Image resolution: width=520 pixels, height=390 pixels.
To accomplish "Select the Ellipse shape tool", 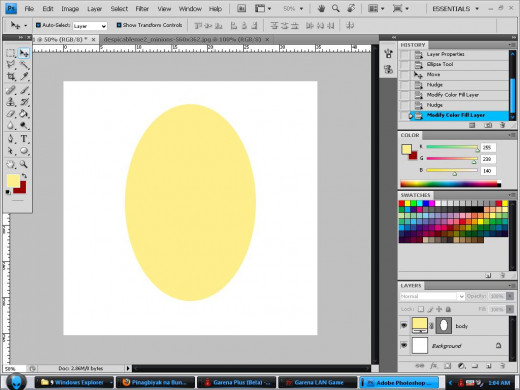I will pos(24,151).
